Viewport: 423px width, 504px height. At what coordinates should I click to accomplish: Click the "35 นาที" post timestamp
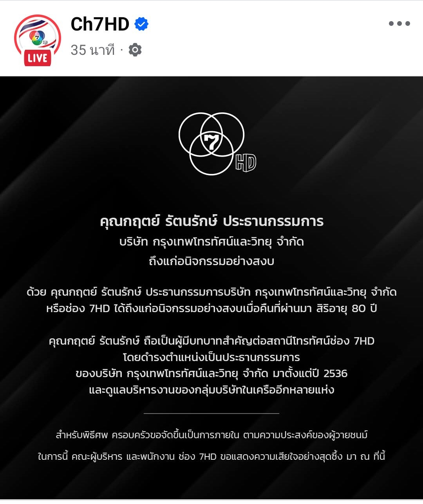click(93, 50)
